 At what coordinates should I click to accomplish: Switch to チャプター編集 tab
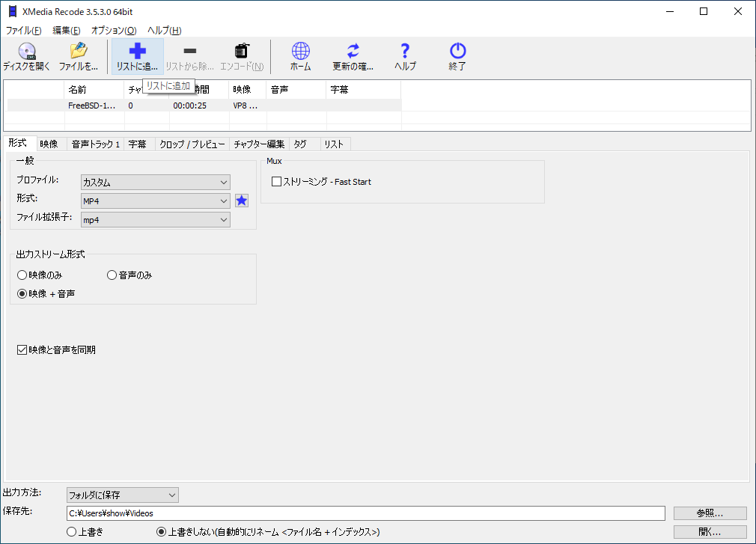259,144
